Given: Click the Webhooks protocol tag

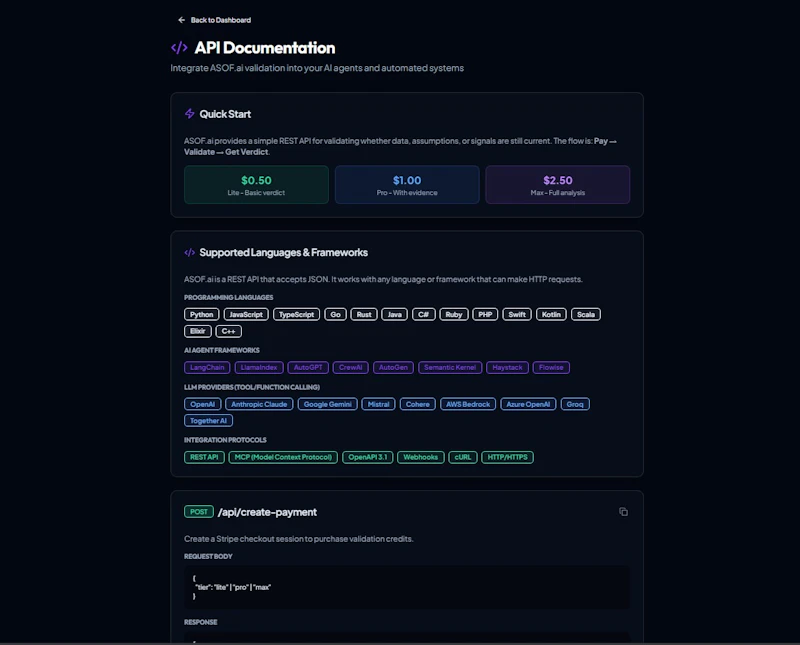Looking at the screenshot, I should [x=421, y=457].
